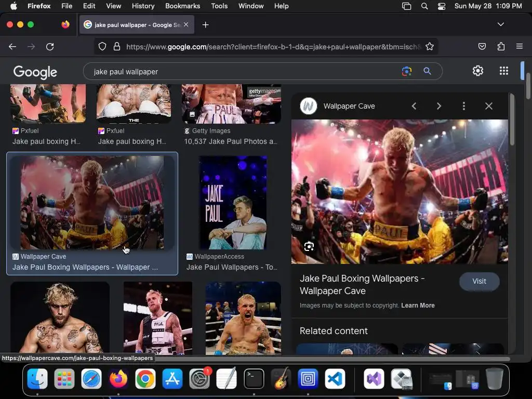Open the Window menu
Screen dimensions: 532x399
(251, 6)
